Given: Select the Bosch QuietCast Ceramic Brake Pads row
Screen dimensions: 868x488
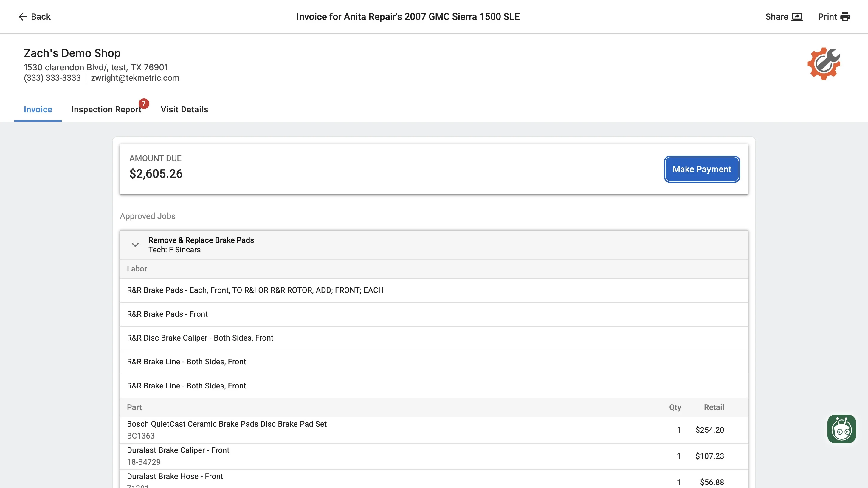Looking at the screenshot, I should 227,424.
